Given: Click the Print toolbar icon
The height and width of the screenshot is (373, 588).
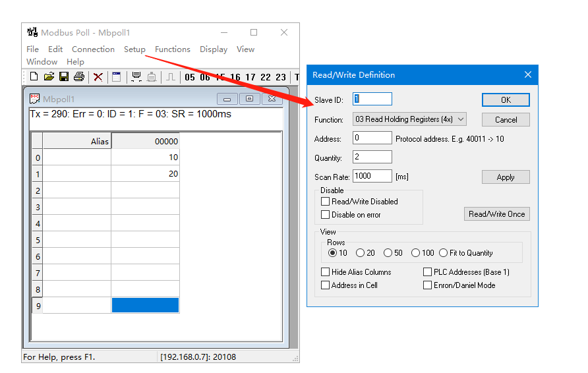Looking at the screenshot, I should click(x=79, y=77).
